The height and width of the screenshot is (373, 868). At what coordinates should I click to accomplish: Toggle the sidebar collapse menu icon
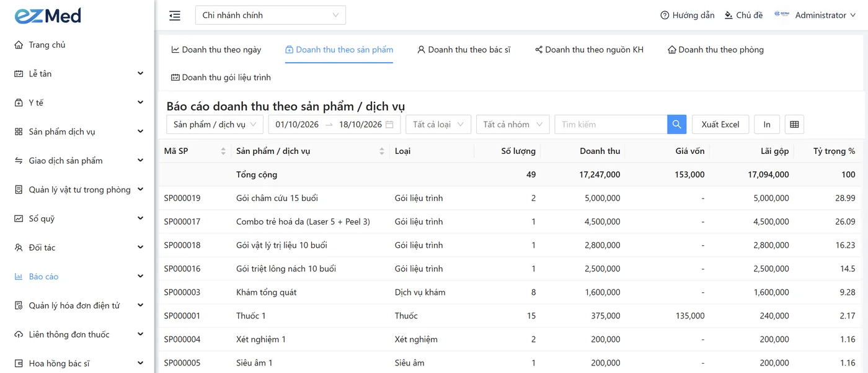click(x=175, y=16)
